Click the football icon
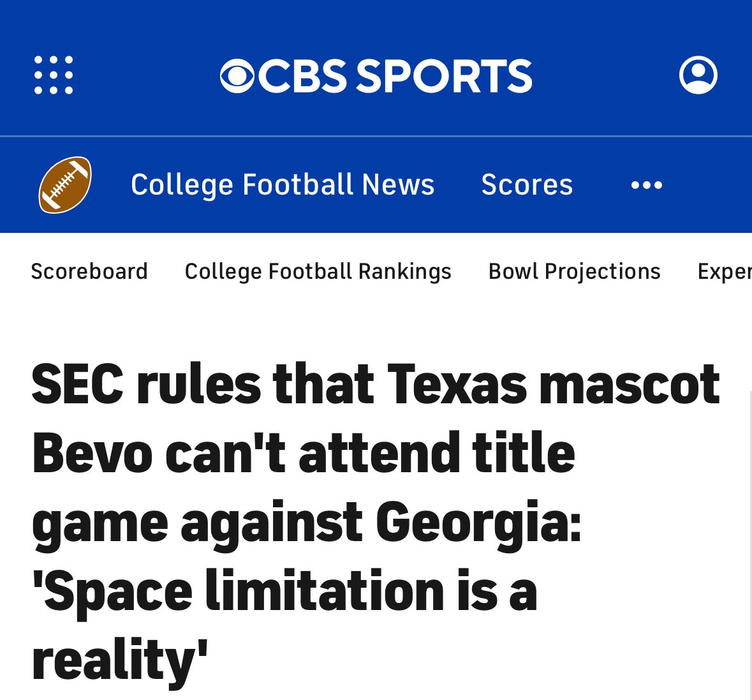The width and height of the screenshot is (752, 700). 65,184
